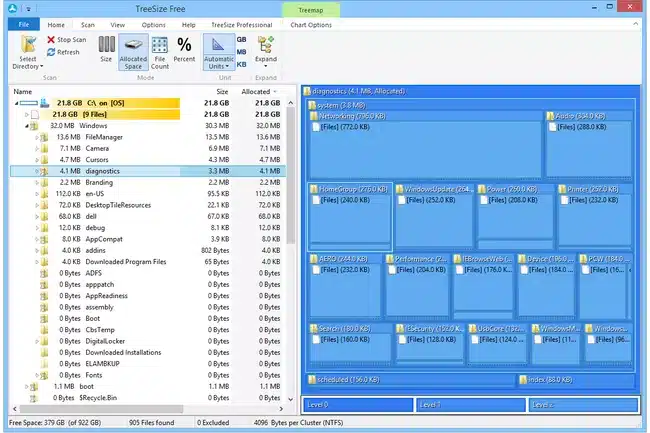The width and height of the screenshot is (650, 433).
Task: Sort by the Allocated column header
Action: point(256,91)
